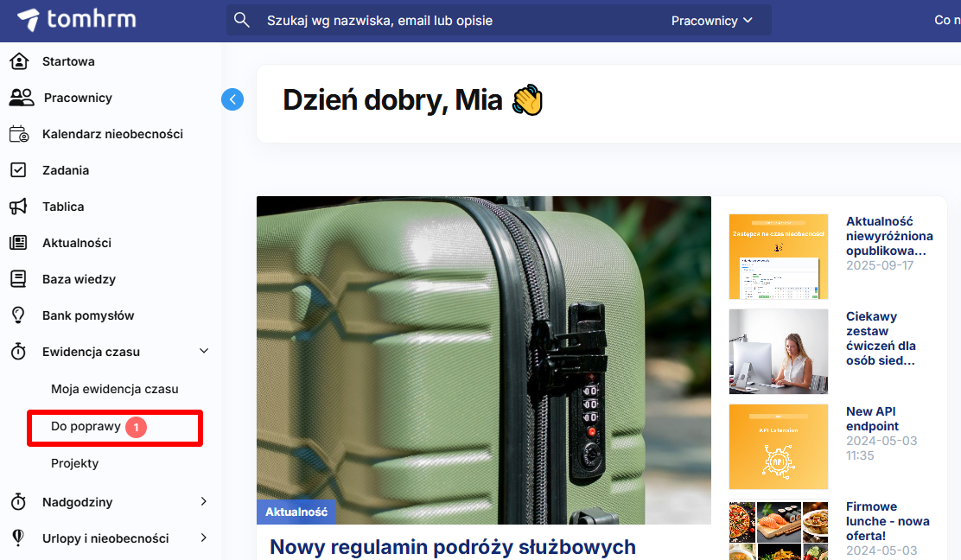
Task: Collapse the sidebar with the blue arrow
Action: (x=232, y=99)
